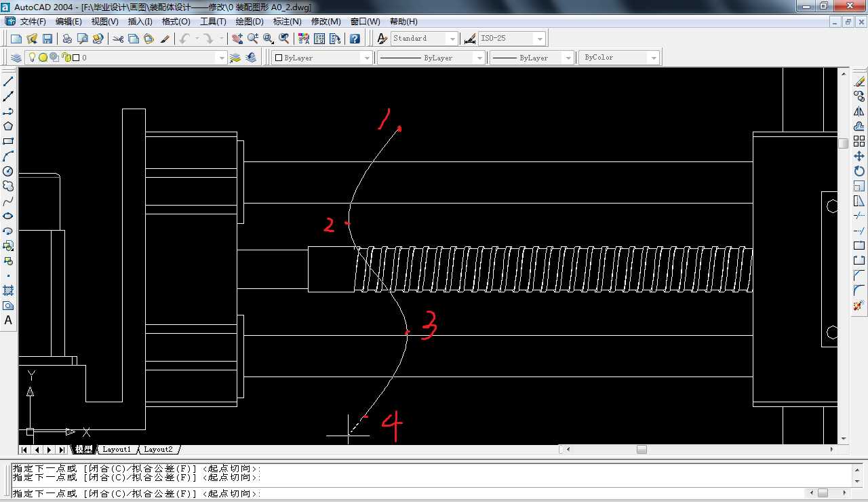Open the 文件(F) menu
868x502 pixels.
[x=33, y=22]
